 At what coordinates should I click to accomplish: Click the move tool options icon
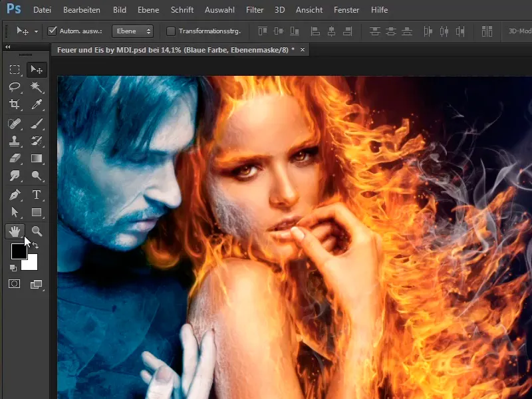[x=23, y=31]
